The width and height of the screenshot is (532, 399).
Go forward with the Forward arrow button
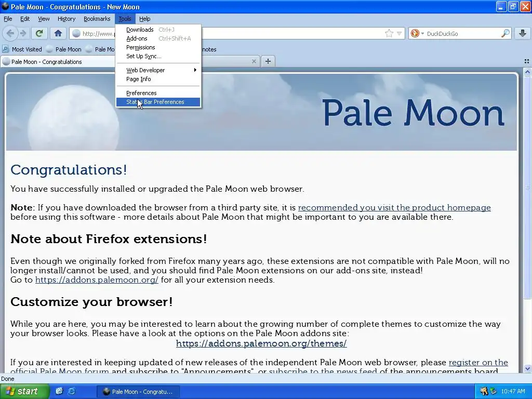pos(23,33)
